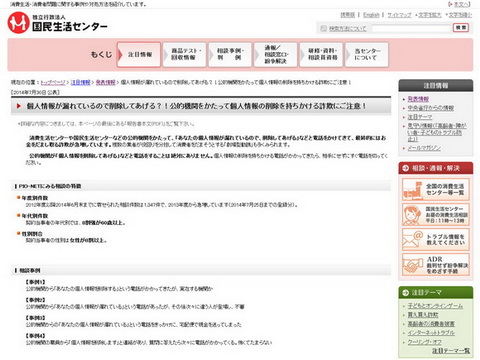Viewport: 480px width, 360px height.
Task: Open the 注目情報 navigation tab
Action: [x=139, y=55]
